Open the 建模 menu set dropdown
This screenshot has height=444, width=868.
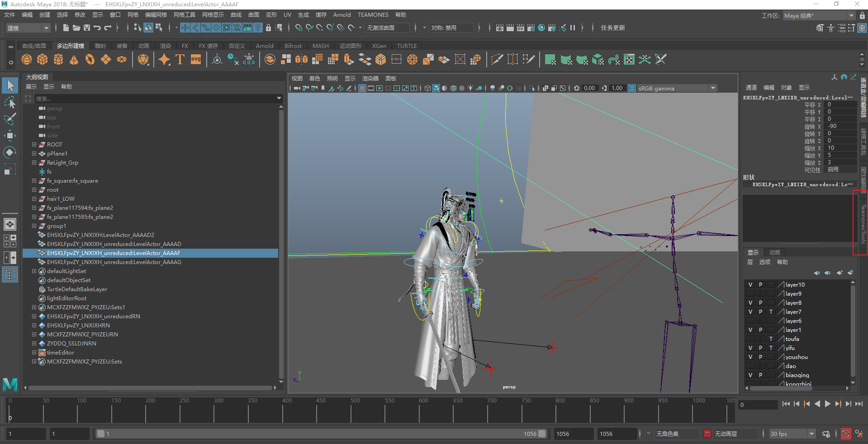coord(28,28)
